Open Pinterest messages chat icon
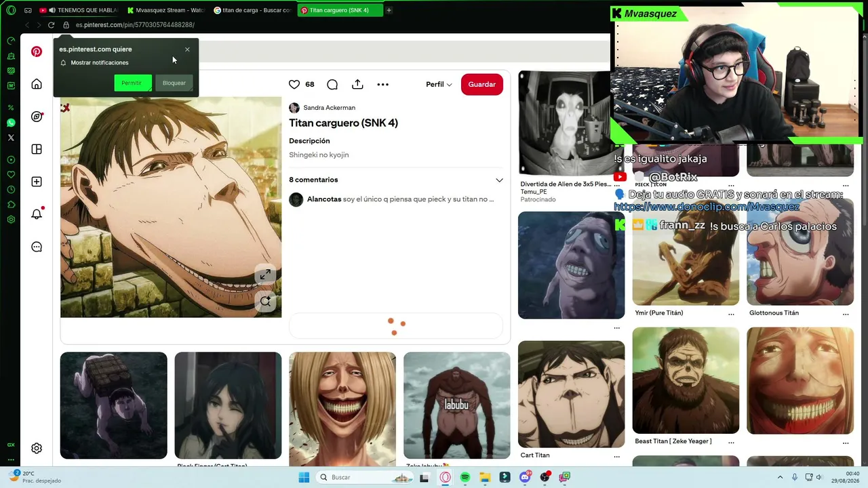Screen dimensions: 868x488 click(x=37, y=247)
